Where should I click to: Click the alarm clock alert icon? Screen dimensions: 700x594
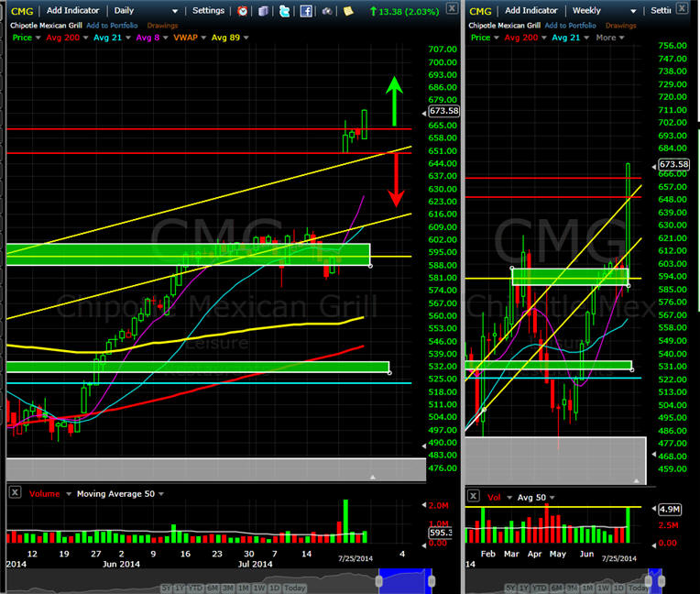point(243,11)
